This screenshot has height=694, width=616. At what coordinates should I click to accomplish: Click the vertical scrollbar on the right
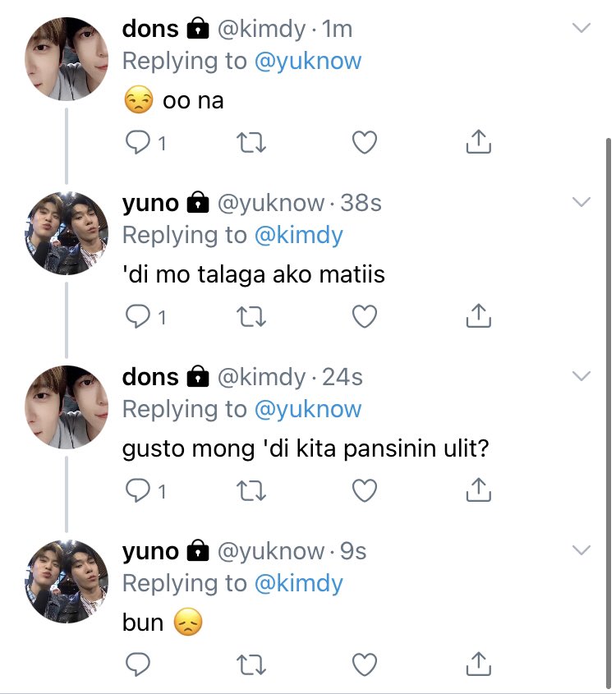point(609,414)
